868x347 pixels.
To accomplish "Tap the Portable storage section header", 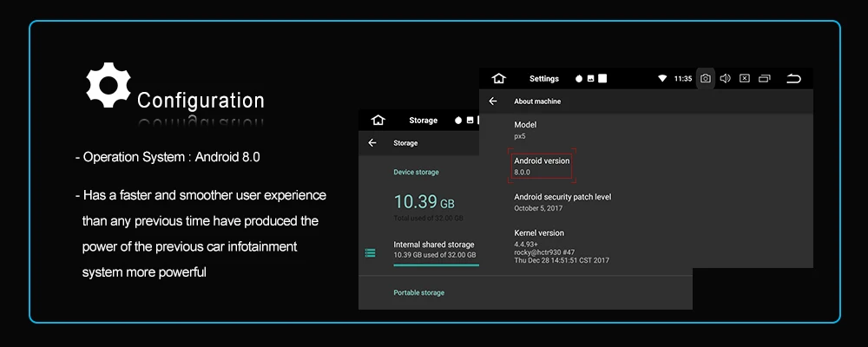I will 419,292.
